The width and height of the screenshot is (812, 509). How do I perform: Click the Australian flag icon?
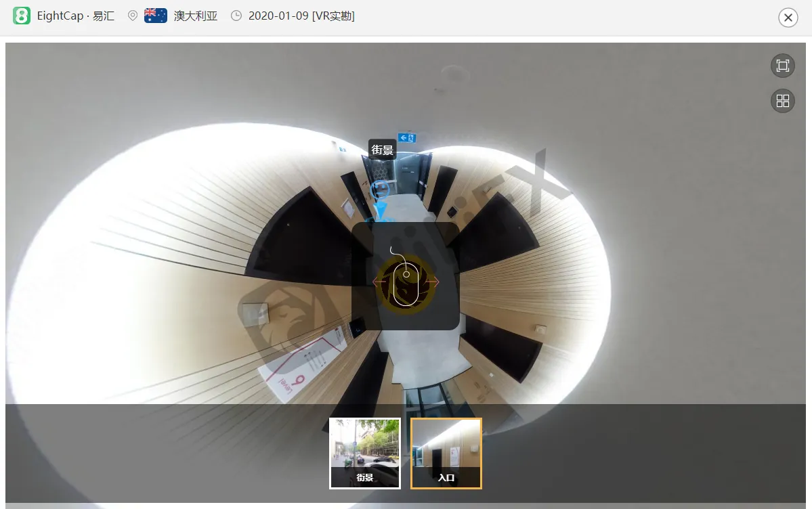(x=155, y=16)
